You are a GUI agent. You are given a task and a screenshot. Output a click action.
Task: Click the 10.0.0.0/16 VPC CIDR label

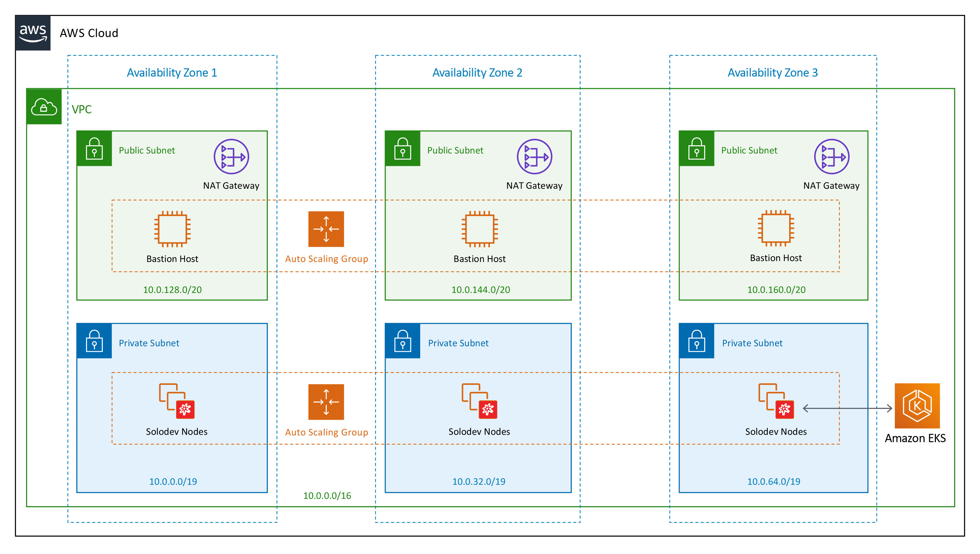point(327,496)
